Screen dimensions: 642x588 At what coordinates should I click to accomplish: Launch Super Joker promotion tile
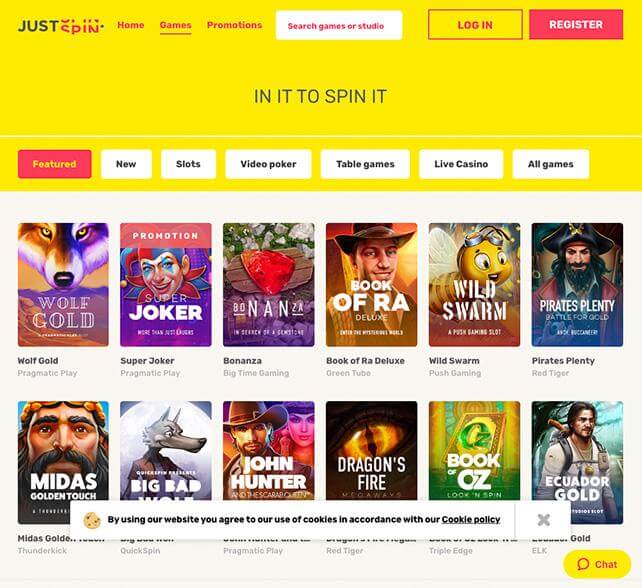166,285
